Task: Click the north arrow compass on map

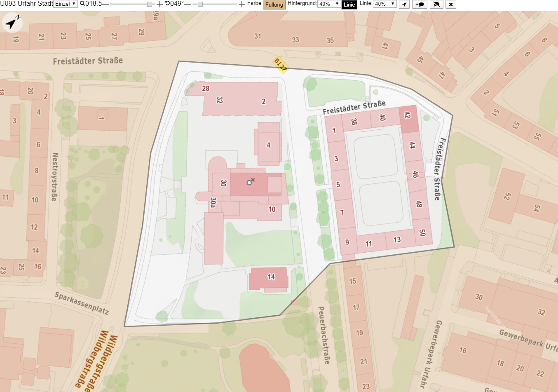Action: (12, 23)
